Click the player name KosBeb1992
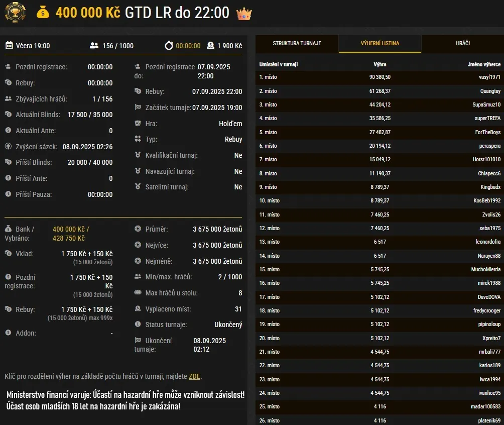Image resolution: width=504 pixels, height=425 pixels. [x=487, y=200]
